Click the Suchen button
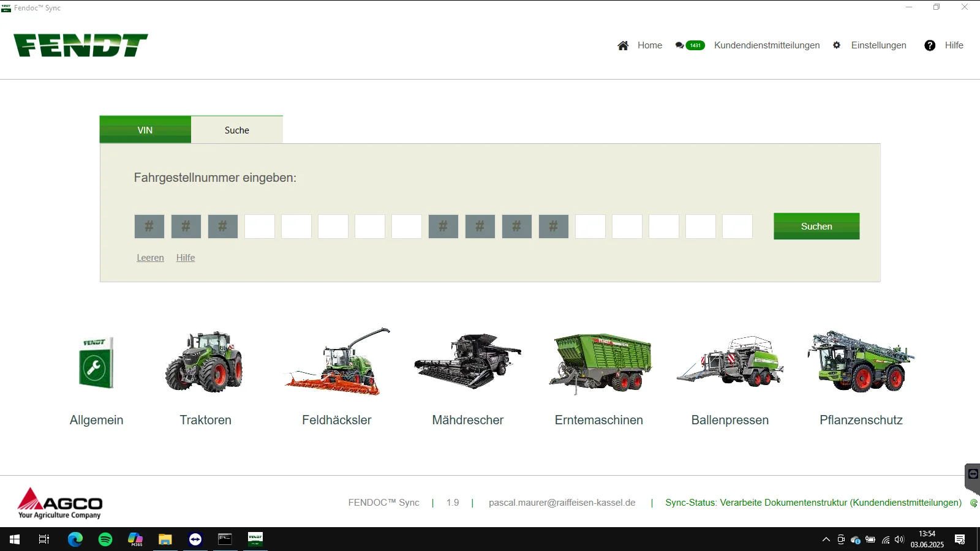Image resolution: width=980 pixels, height=551 pixels. click(x=816, y=226)
